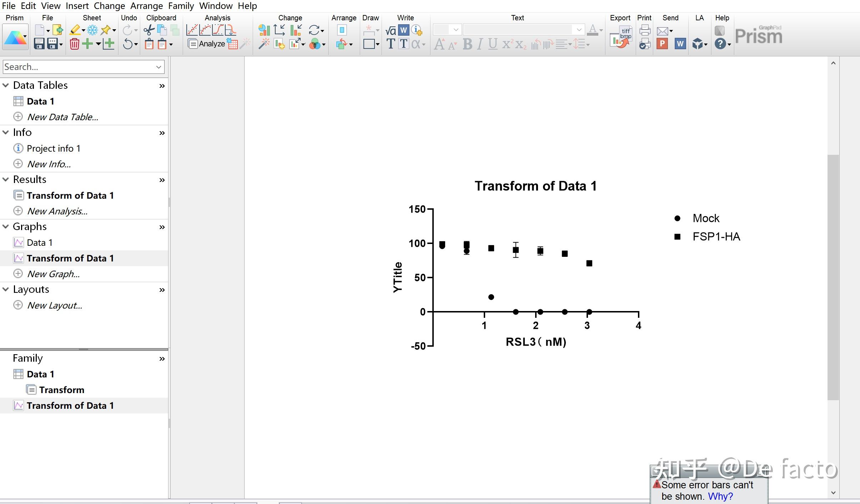
Task: Click the red trash Delete sheet icon
Action: click(x=74, y=44)
